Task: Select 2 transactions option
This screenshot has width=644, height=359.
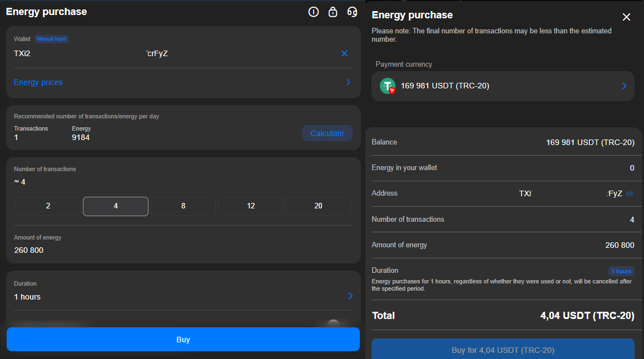Action: 48,206
